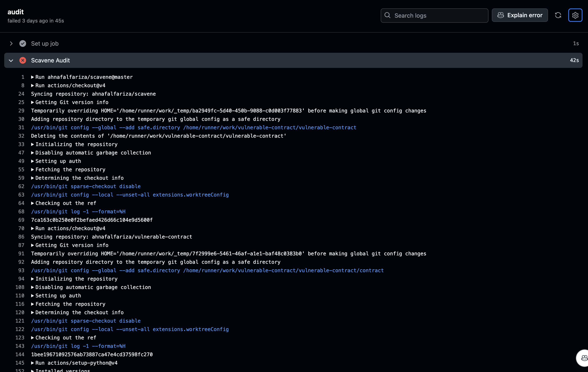Click log line number 31
588x372 pixels.
(21, 128)
